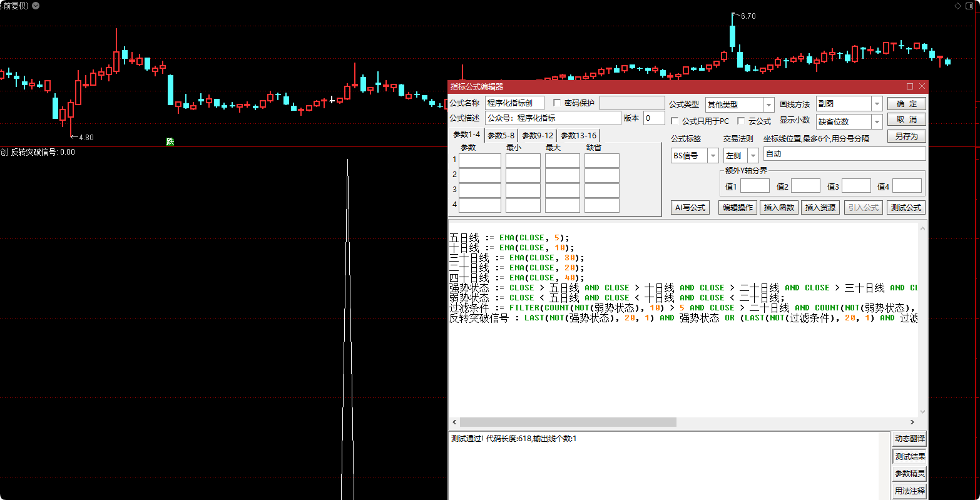This screenshot has height=500, width=980.
Task: Select the 动态翻译 side tab
Action: 909,439
